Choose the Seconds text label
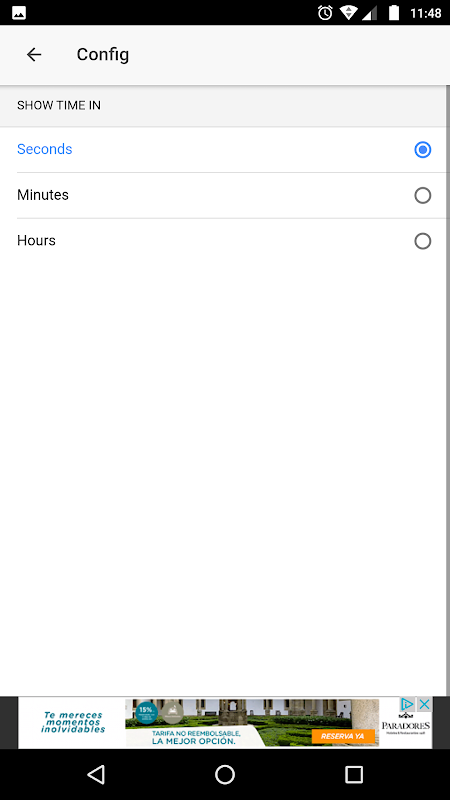450x800 pixels. (x=45, y=149)
